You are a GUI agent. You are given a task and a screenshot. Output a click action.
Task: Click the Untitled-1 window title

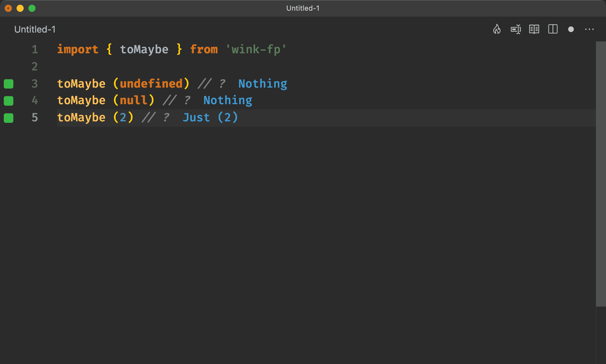pos(303,8)
